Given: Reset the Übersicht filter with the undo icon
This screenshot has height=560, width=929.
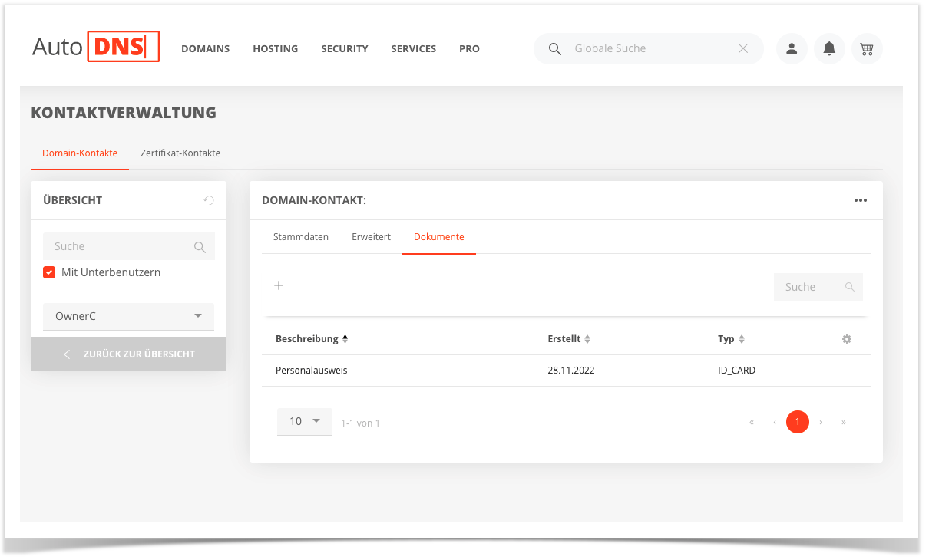Looking at the screenshot, I should [209, 200].
